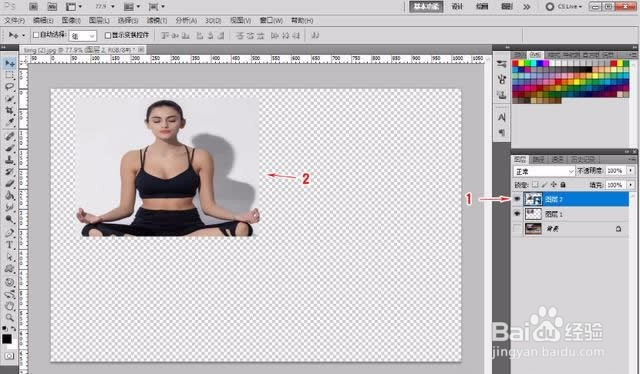Select the Clone Stamp tool
The height and width of the screenshot is (374, 640).
pos(10,160)
